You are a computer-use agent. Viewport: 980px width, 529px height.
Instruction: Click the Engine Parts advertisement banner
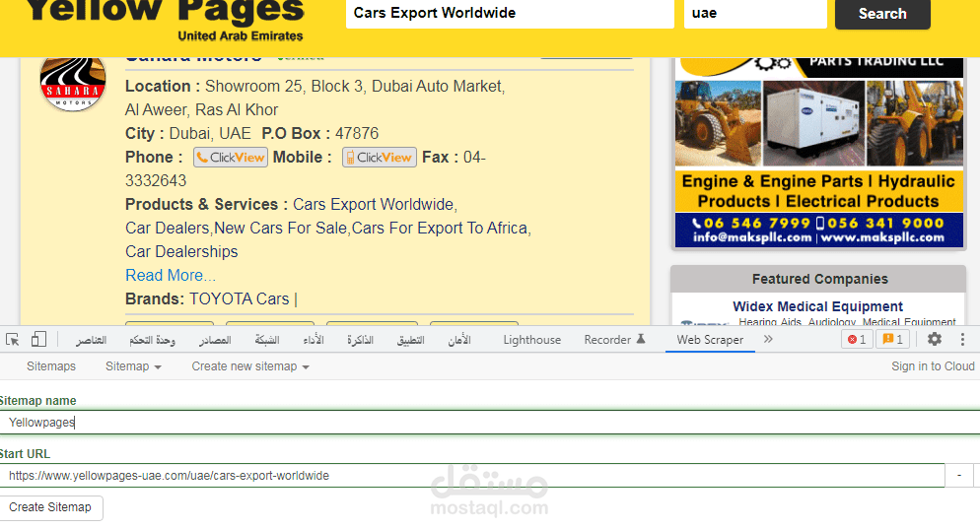point(818,153)
